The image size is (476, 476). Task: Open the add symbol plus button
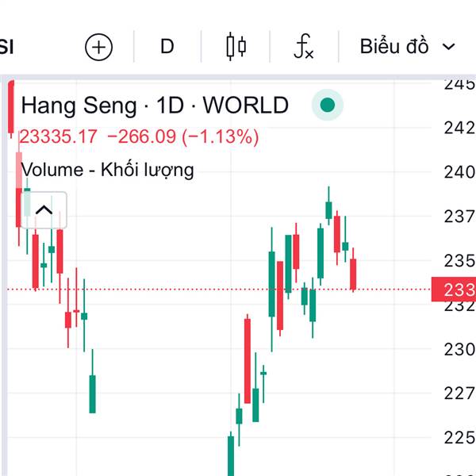[x=98, y=47]
